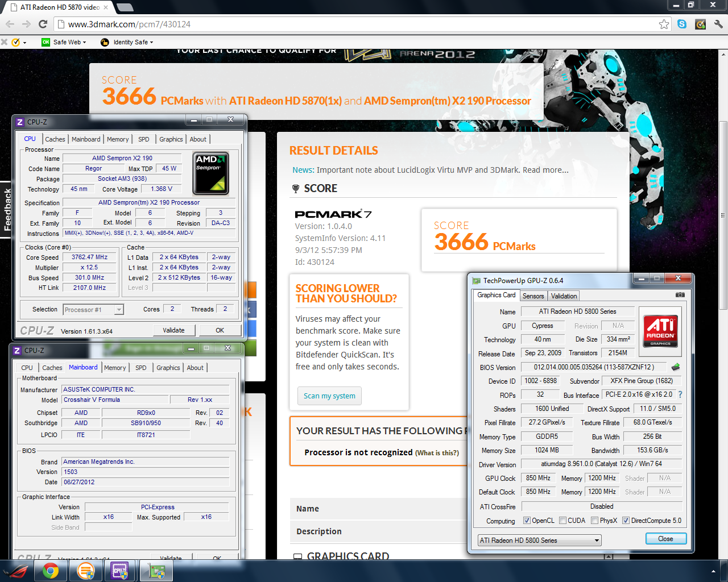Viewport: 728px width, 582px height.
Task: Switch to the GPU-Z Sensors tab
Action: (x=533, y=296)
